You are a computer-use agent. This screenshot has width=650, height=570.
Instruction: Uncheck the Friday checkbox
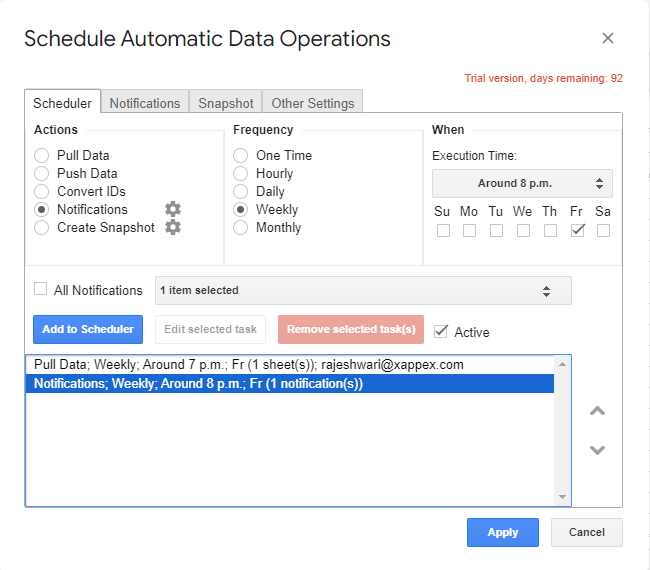click(x=577, y=230)
